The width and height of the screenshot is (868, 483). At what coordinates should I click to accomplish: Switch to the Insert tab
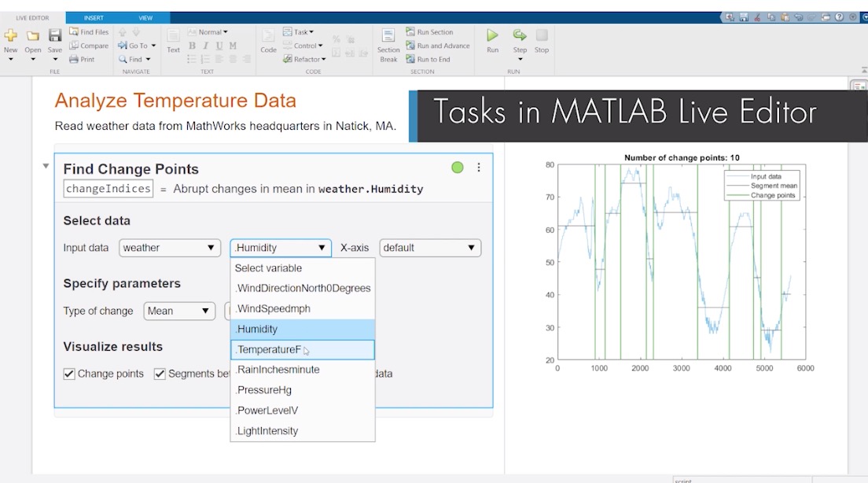coord(94,18)
